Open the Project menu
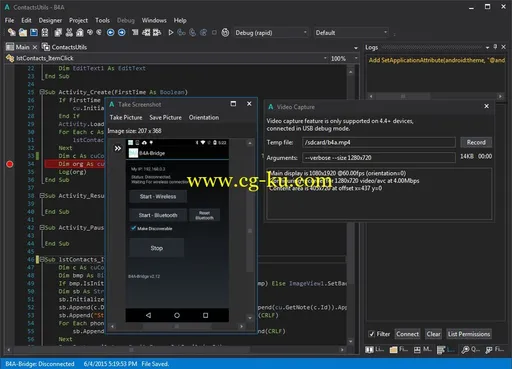The width and height of the screenshot is (512, 369). tap(78, 20)
